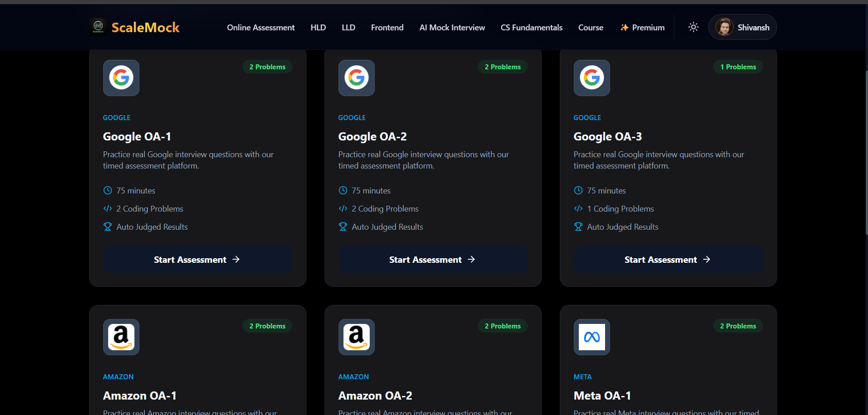Click the 1 Problems badge on Google OA-3
Image resolution: width=868 pixels, height=415 pixels.
[738, 67]
